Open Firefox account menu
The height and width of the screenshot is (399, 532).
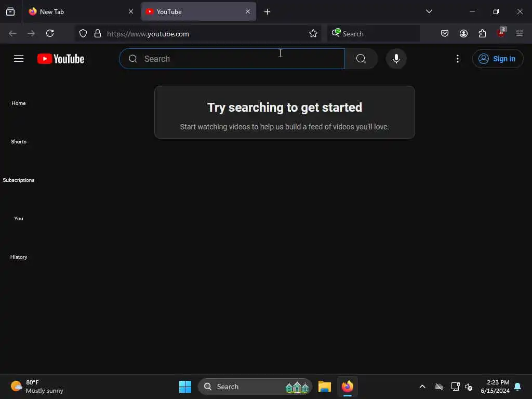[463, 33]
